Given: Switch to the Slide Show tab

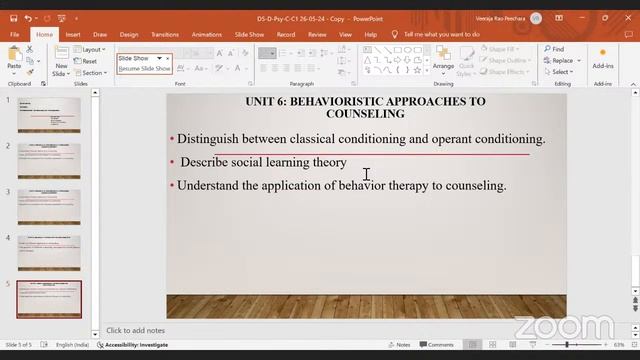Looking at the screenshot, I should tap(249, 35).
